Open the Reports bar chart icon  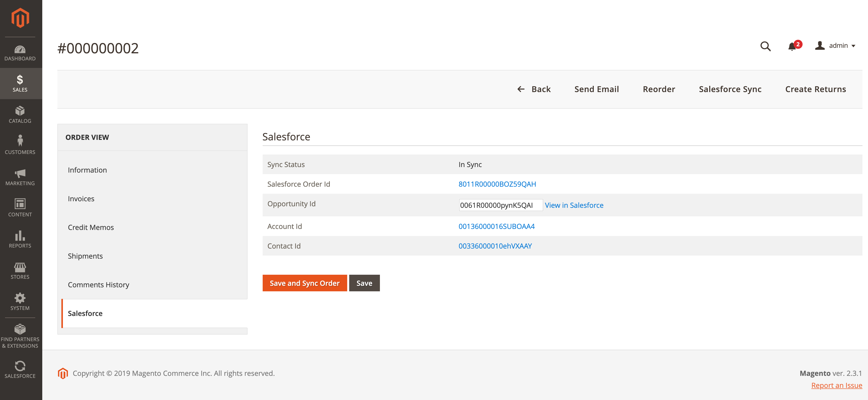click(20, 235)
